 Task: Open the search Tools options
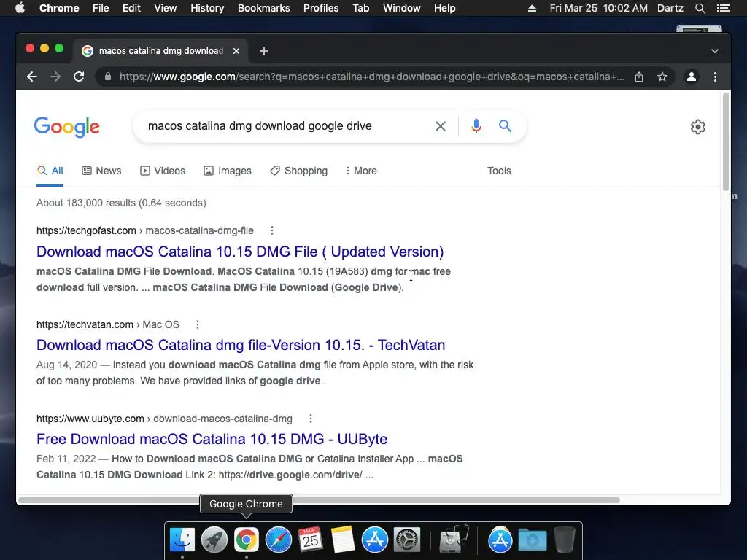tap(499, 171)
